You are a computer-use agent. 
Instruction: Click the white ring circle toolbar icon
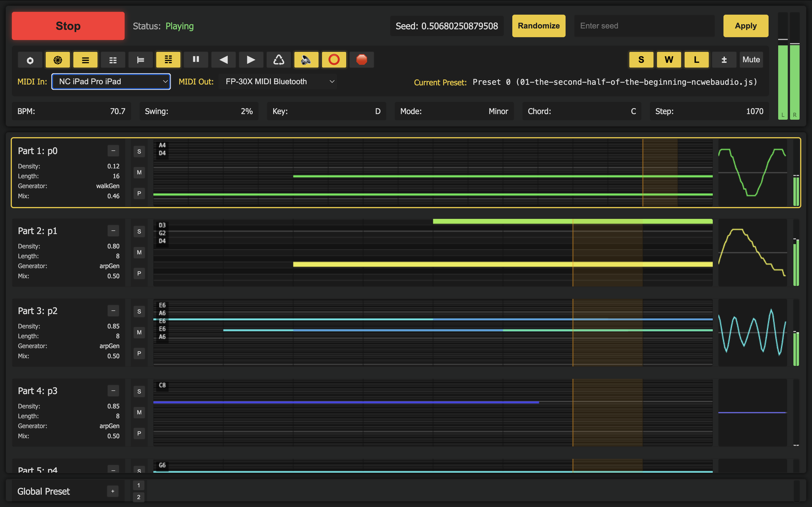pos(30,60)
